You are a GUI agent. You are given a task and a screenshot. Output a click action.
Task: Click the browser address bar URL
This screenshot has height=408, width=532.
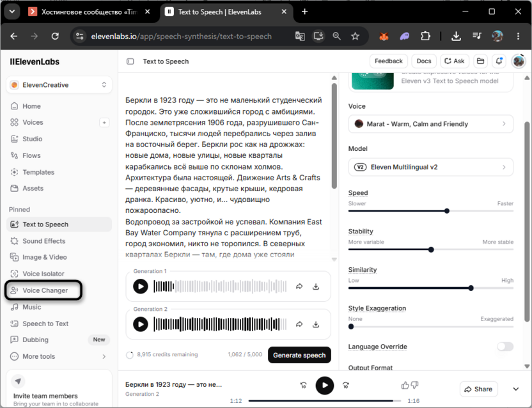pyautogui.click(x=181, y=36)
